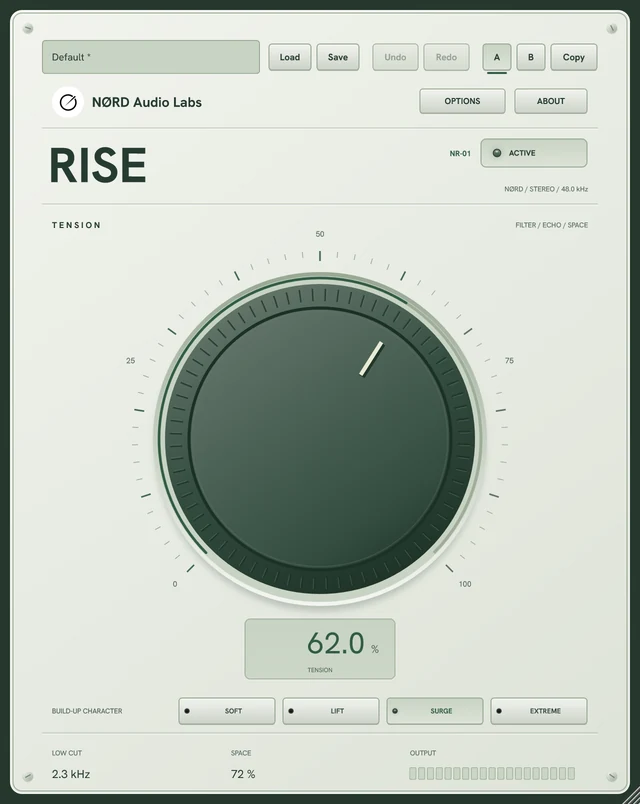Open the OPTIONS menu
640x804 pixels.
coord(463,101)
